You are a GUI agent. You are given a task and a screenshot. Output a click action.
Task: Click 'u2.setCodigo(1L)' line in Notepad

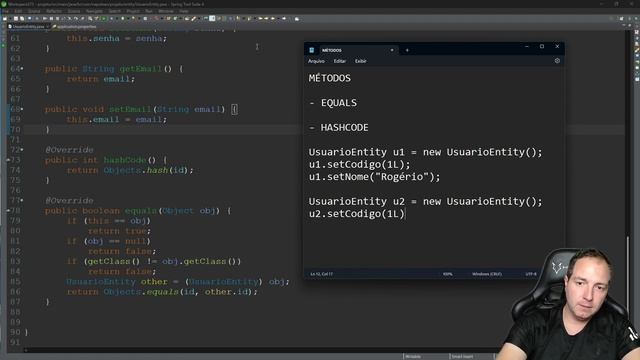coord(356,213)
